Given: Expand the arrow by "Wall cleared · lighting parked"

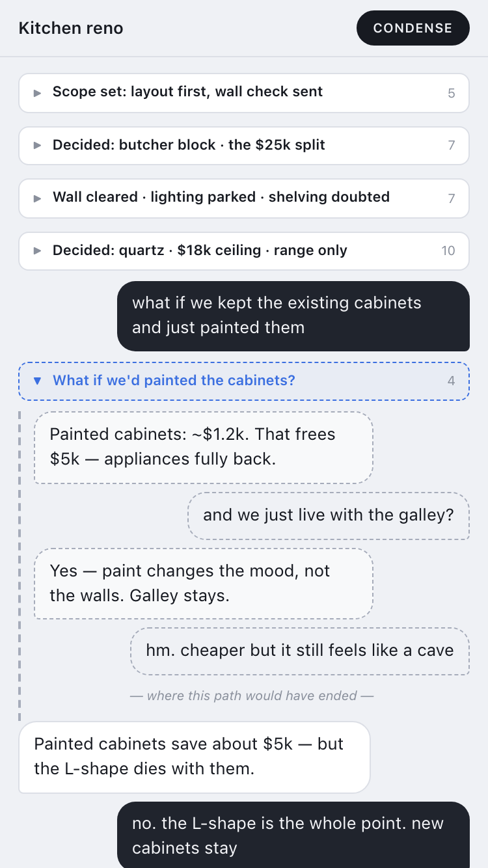Looking at the screenshot, I should pyautogui.click(x=38, y=198).
